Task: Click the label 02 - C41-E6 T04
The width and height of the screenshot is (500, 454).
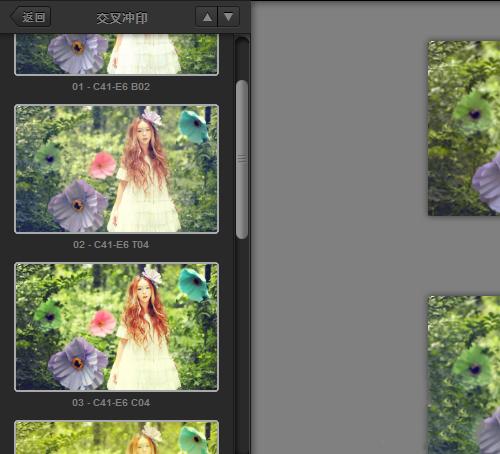Action: (x=111, y=245)
